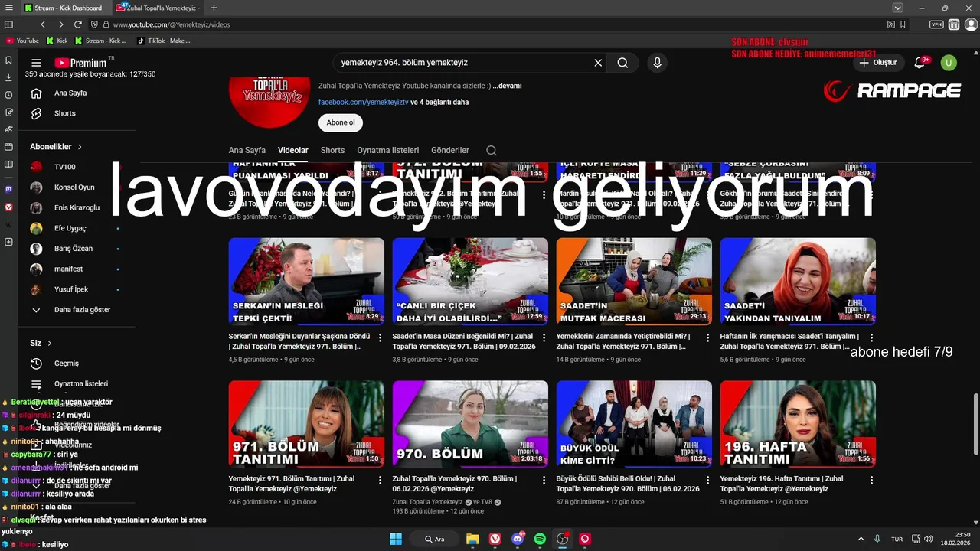Toggle the browser VPN badge
The height and width of the screenshot is (551, 980).
click(x=936, y=24)
